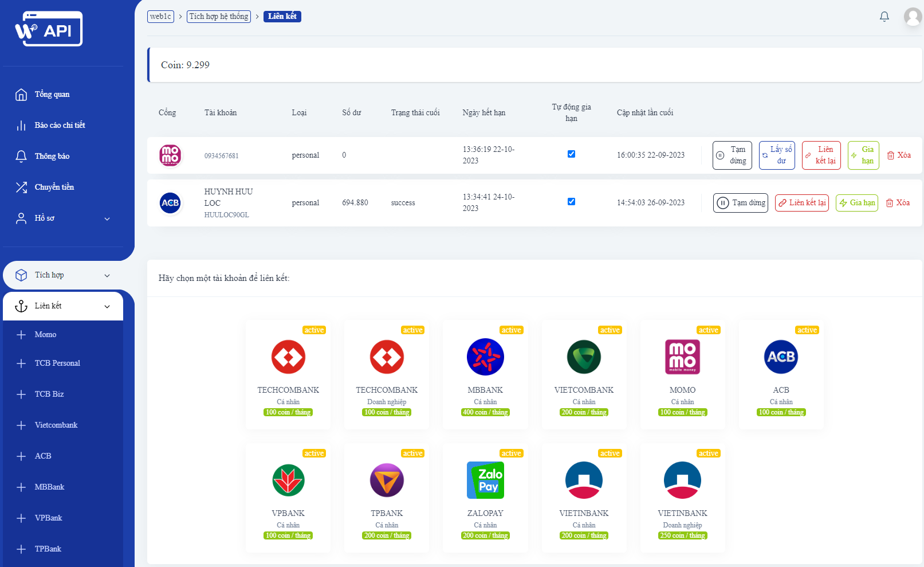The height and width of the screenshot is (567, 924).
Task: Click the Ngày hết hạn column header
Action: 484,113
